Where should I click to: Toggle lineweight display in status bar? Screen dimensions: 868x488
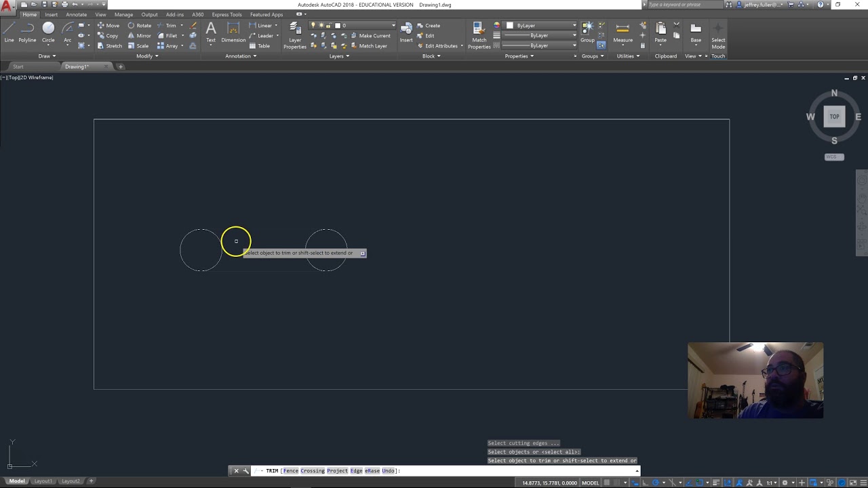point(716,483)
